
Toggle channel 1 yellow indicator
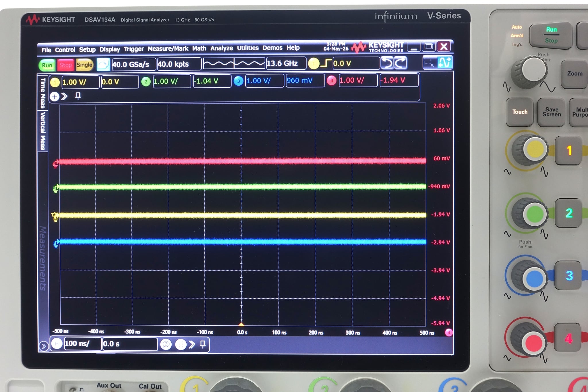(x=55, y=82)
